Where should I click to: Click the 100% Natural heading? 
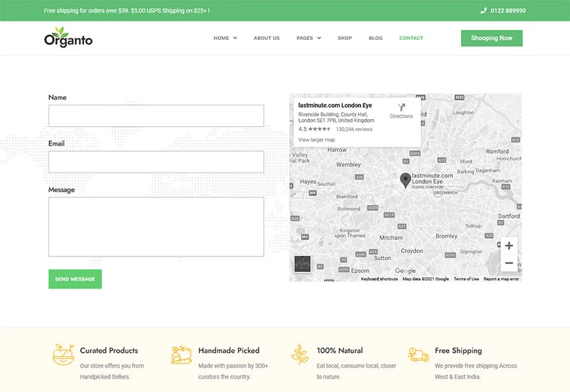(x=340, y=351)
